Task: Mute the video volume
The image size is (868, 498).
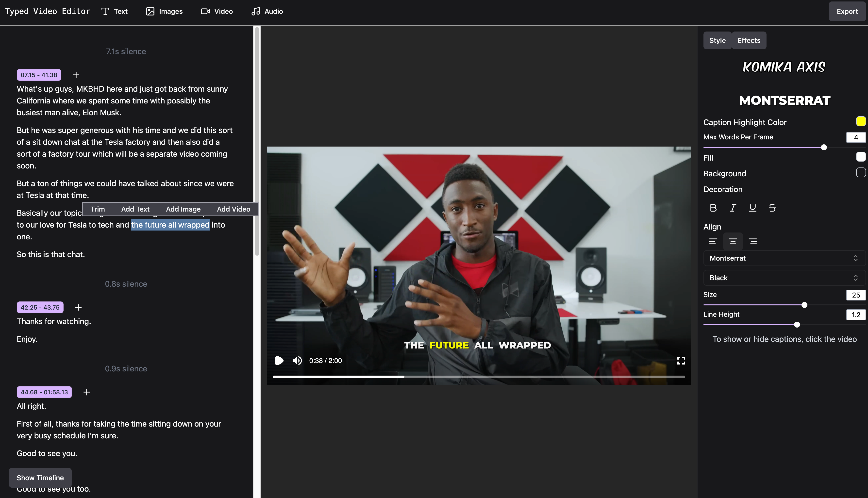Action: [297, 361]
